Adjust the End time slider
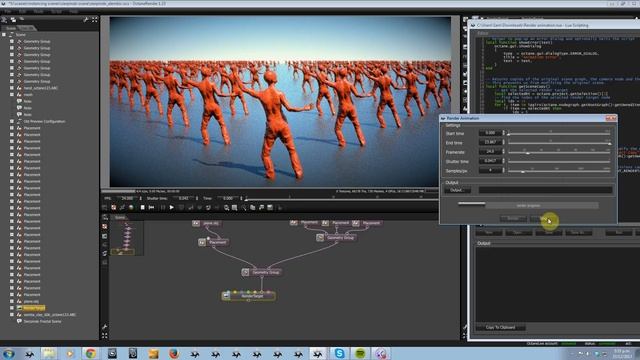This screenshot has width=640, height=360. (x=559, y=143)
